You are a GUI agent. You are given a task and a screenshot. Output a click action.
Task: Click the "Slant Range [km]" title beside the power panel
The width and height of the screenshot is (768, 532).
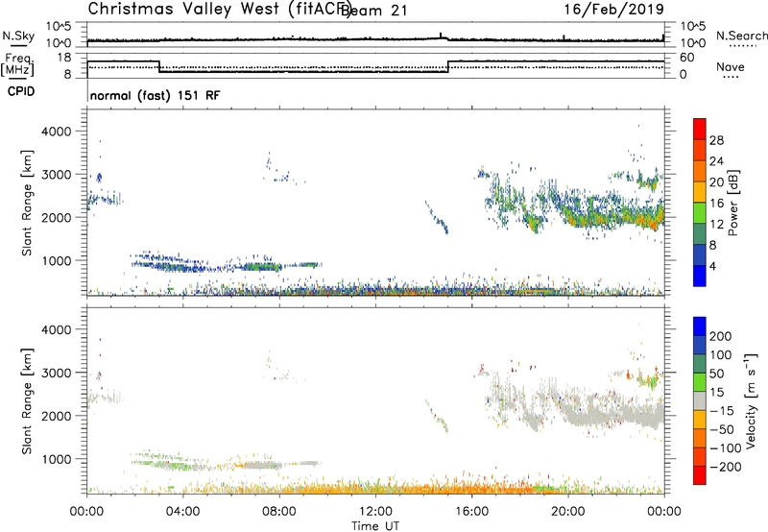pyautogui.click(x=27, y=203)
